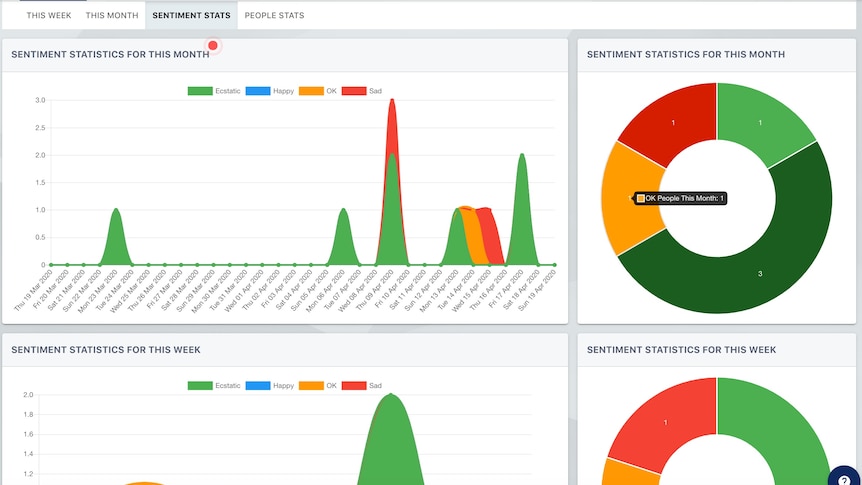Image resolution: width=862 pixels, height=485 pixels.
Task: Click the Sentiment Statistics For This Month line chart heading
Action: [x=110, y=54]
